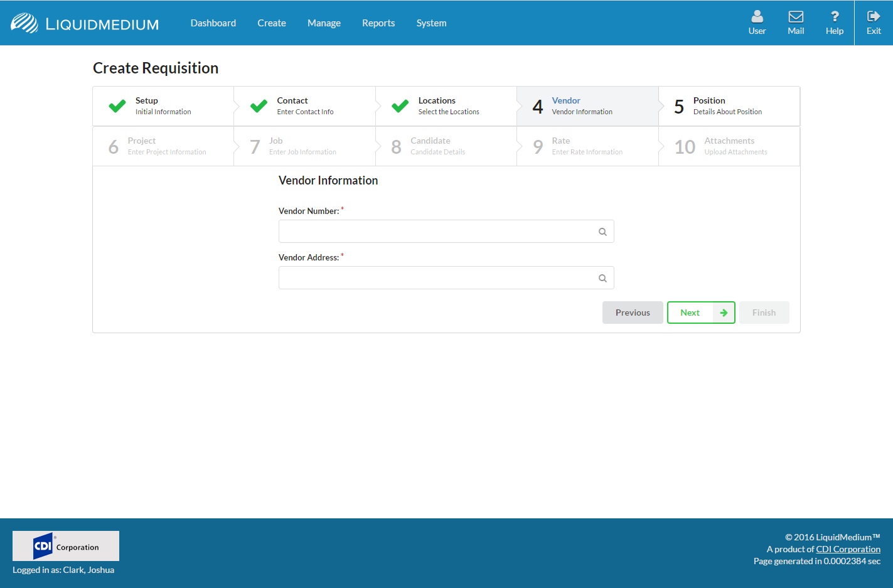Jump to the Locations step
Image resolution: width=893 pixels, height=588 pixels.
click(446, 106)
